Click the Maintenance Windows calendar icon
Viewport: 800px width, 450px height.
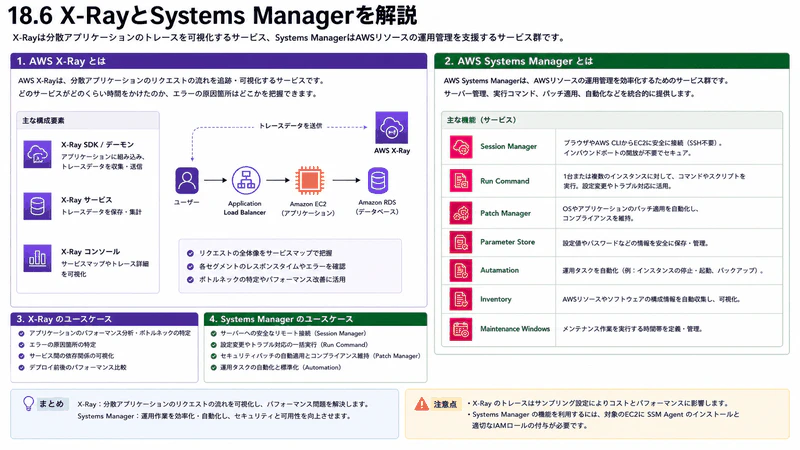click(461, 329)
